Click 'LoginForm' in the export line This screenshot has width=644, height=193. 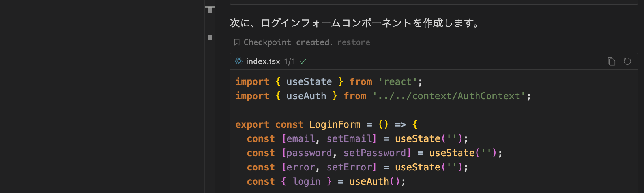(335, 125)
